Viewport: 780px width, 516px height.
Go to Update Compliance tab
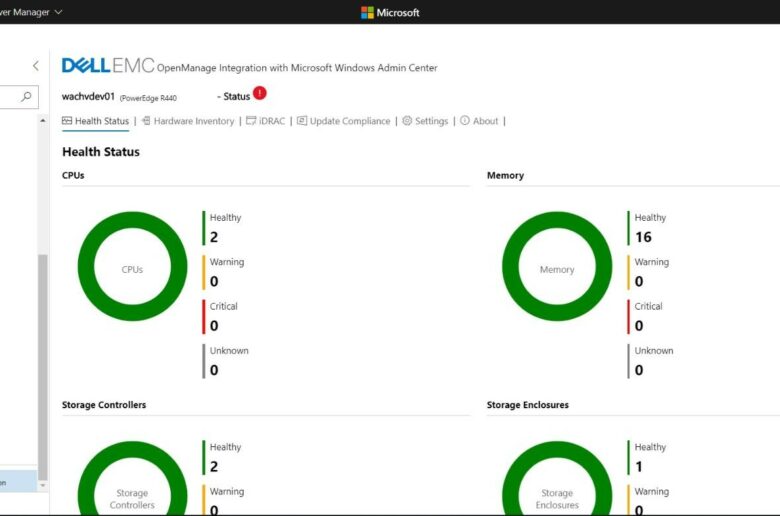(x=344, y=121)
